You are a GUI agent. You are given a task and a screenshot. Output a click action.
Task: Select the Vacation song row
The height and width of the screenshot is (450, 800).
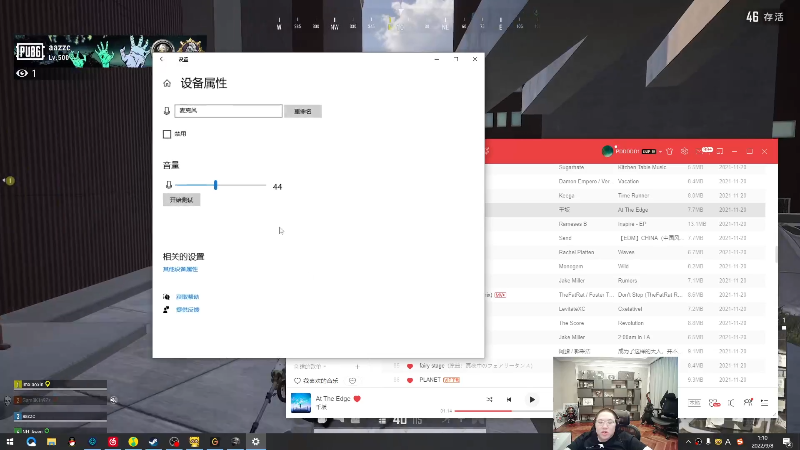point(625,181)
